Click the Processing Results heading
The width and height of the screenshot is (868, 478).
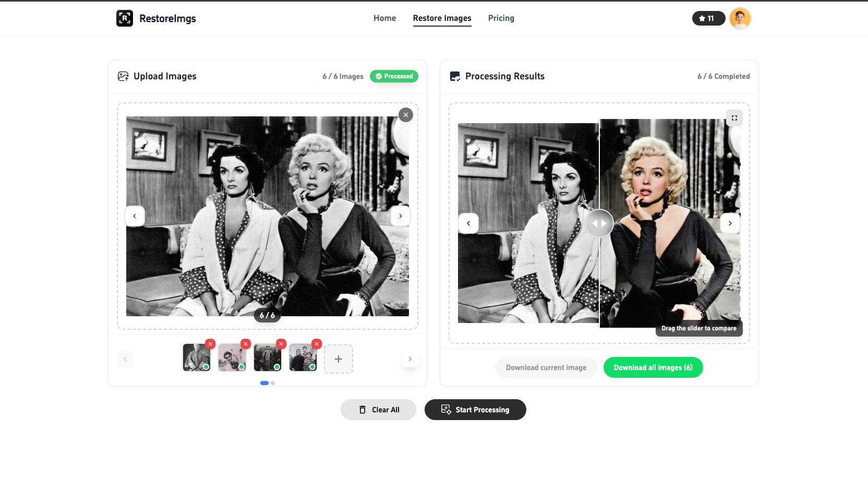[505, 76]
